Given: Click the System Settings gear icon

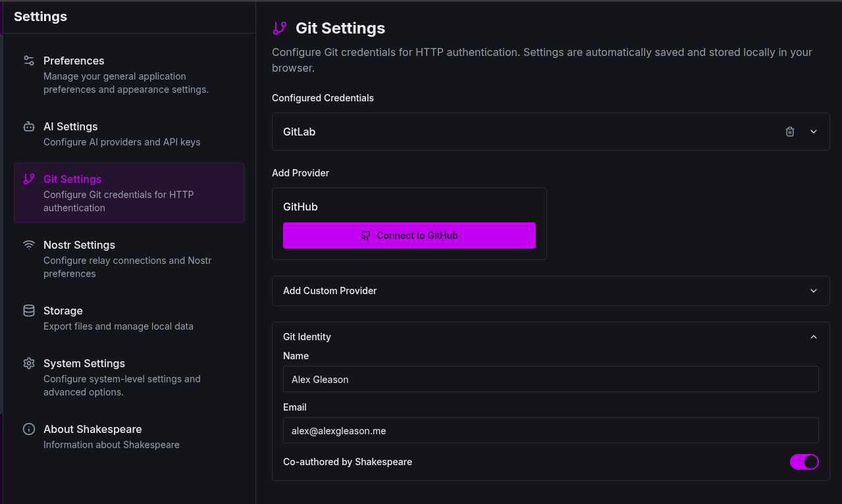Looking at the screenshot, I should (29, 363).
